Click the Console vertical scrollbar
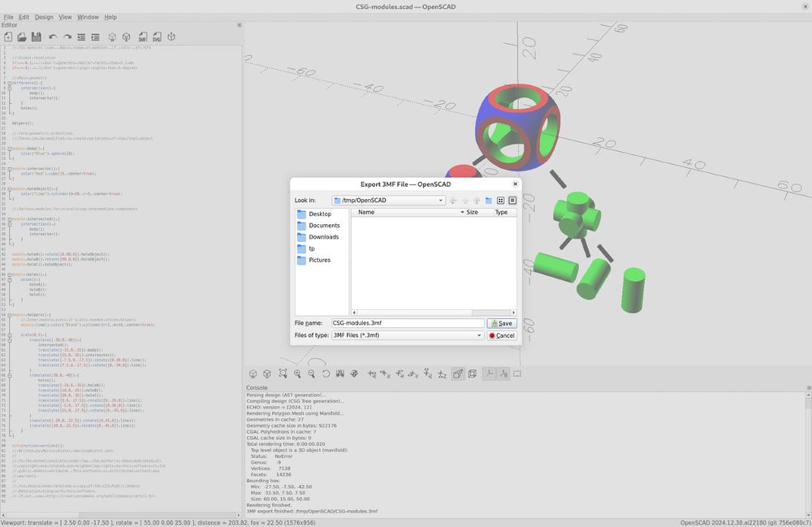Image resolution: width=812 pixels, height=527 pixels. point(809,453)
